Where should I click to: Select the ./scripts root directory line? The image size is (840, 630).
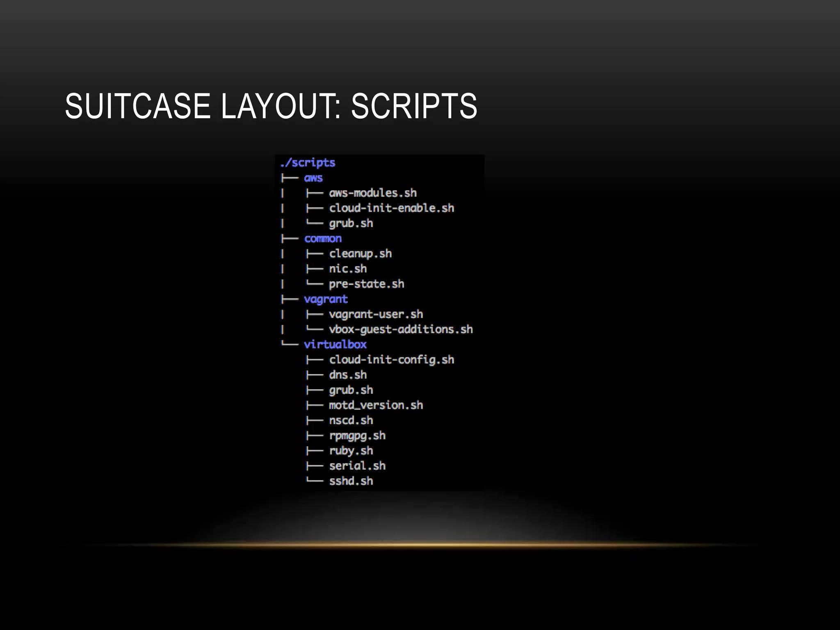click(308, 163)
